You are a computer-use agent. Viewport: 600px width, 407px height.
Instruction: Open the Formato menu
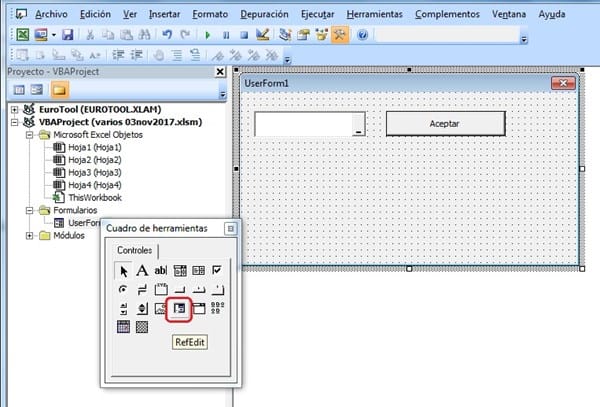pos(210,15)
